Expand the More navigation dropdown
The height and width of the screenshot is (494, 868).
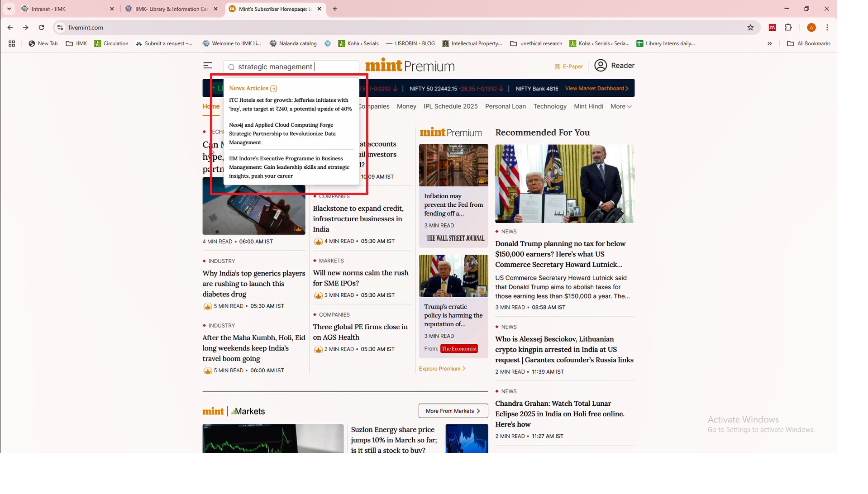(621, 106)
